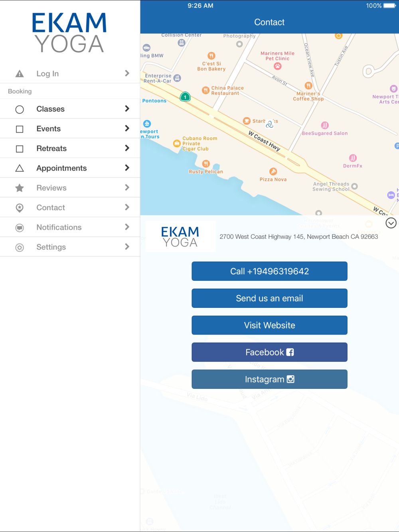Click the Mariners Mile Pet Clinic paw pin

pos(278,66)
